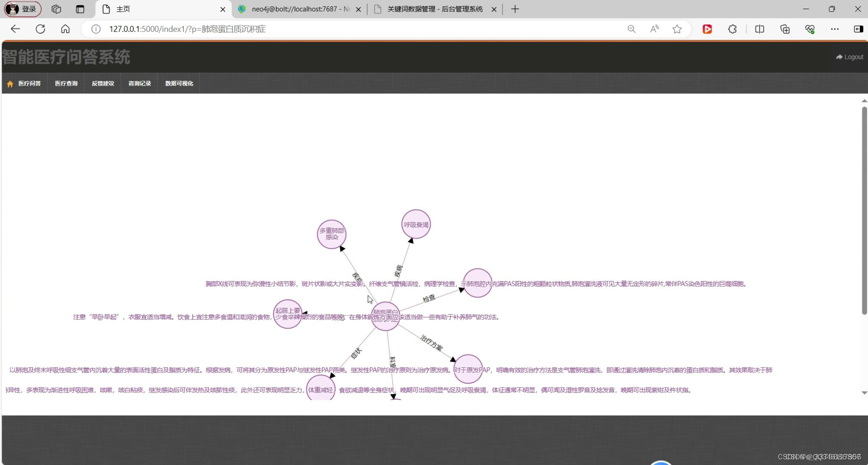Image resolution: width=868 pixels, height=465 pixels.
Task: Go back using the back arrow
Action: 15,29
